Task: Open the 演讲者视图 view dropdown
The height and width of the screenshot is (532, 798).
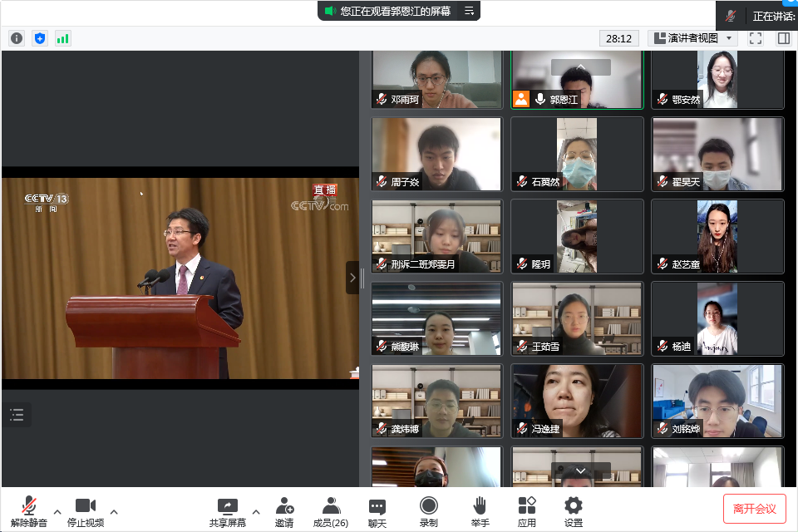Action: [693, 38]
